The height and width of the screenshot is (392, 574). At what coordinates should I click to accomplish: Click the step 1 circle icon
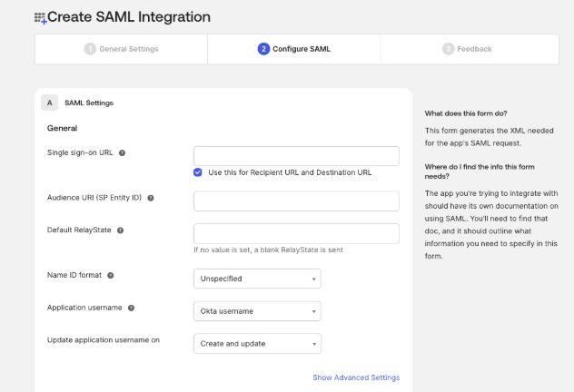pyautogui.click(x=90, y=49)
